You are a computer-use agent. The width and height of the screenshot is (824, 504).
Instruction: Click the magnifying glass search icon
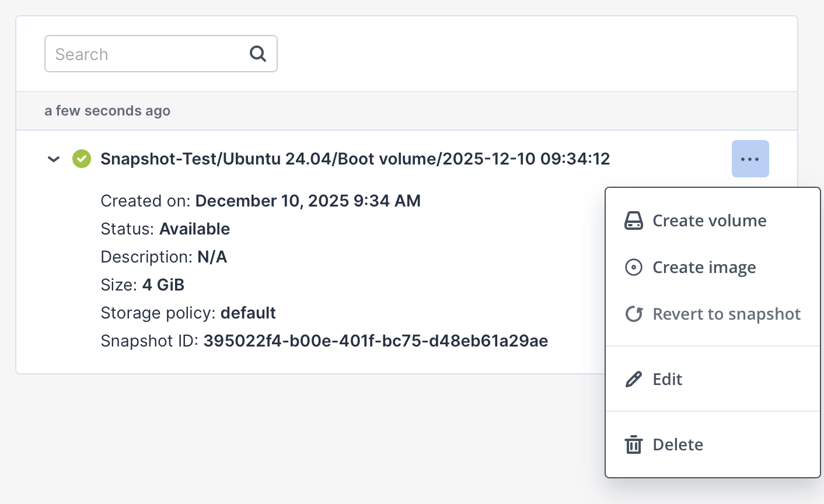pyautogui.click(x=257, y=54)
